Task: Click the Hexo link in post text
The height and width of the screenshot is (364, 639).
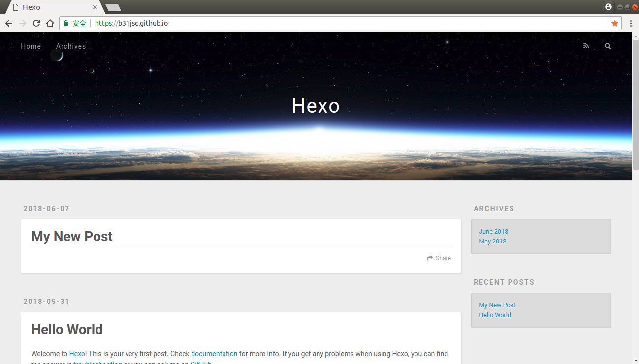Action: tap(77, 354)
